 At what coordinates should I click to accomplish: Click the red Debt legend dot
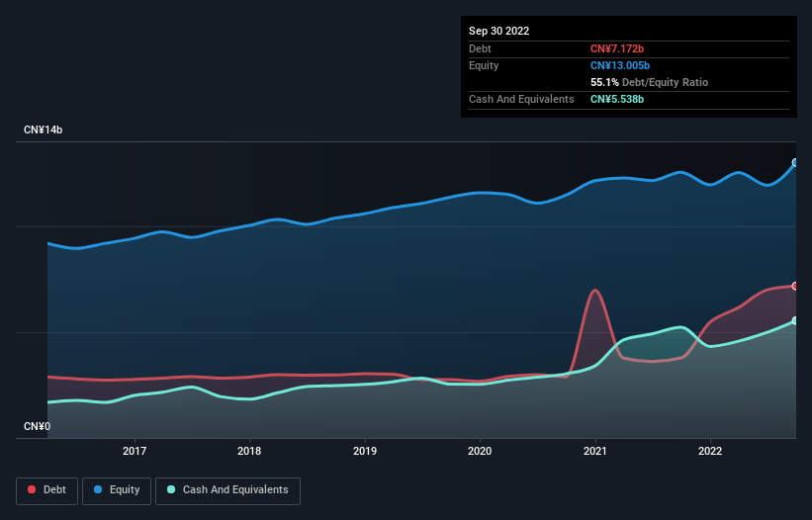[32, 489]
